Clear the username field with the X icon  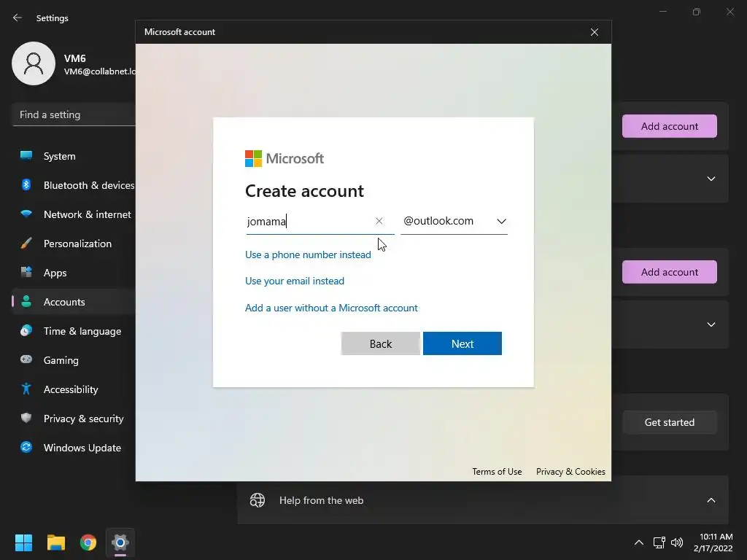click(379, 221)
